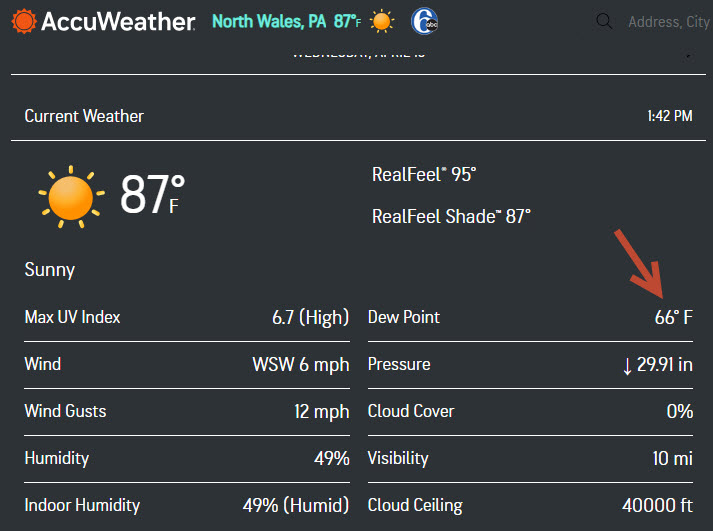Click the AccuWeather wordmark in the header
This screenshot has height=531, width=713.
[118, 21]
